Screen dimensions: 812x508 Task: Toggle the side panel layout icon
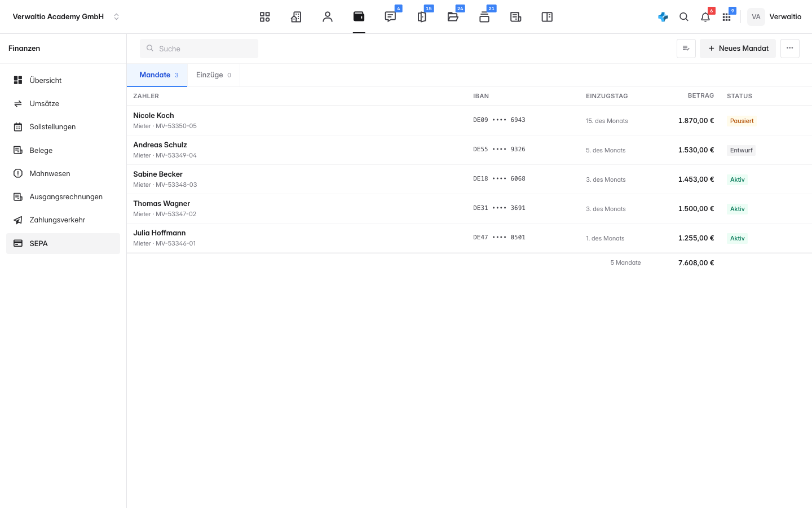(x=547, y=17)
